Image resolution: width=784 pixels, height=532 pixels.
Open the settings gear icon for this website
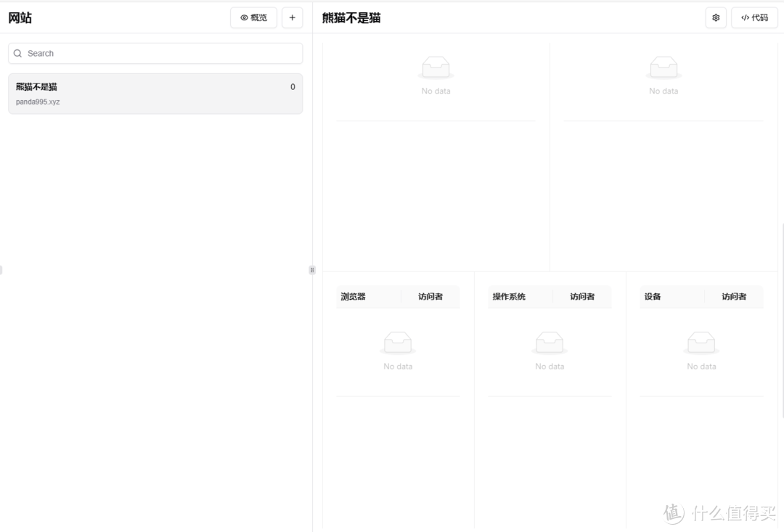tap(716, 17)
